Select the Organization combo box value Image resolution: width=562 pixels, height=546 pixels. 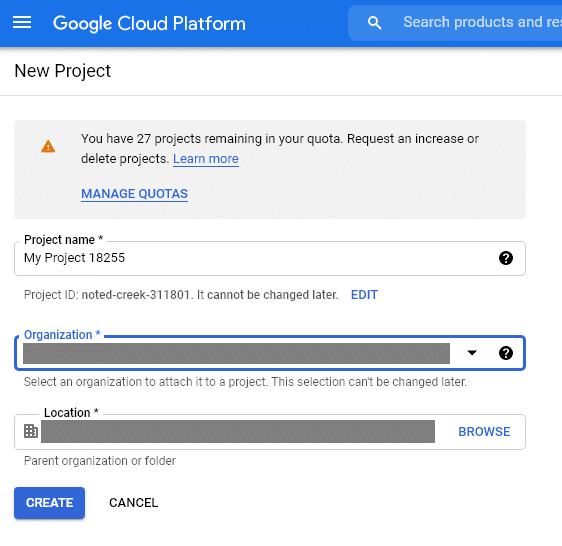pos(236,353)
